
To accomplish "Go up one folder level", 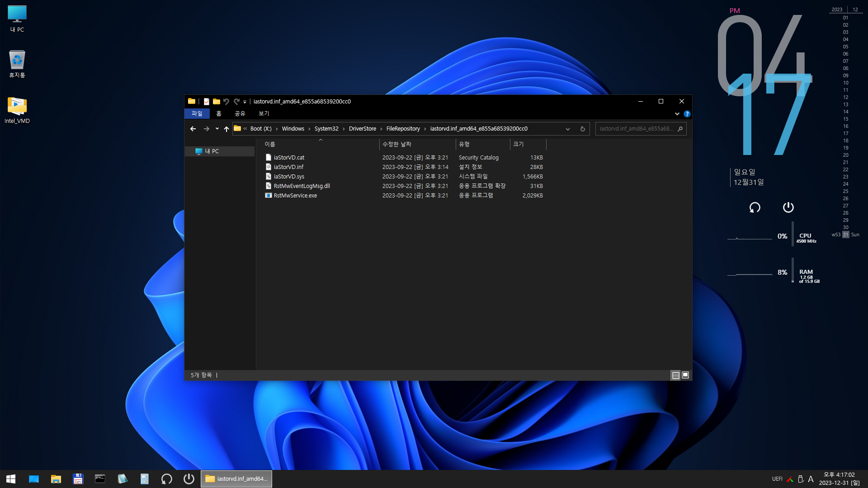I will (226, 129).
